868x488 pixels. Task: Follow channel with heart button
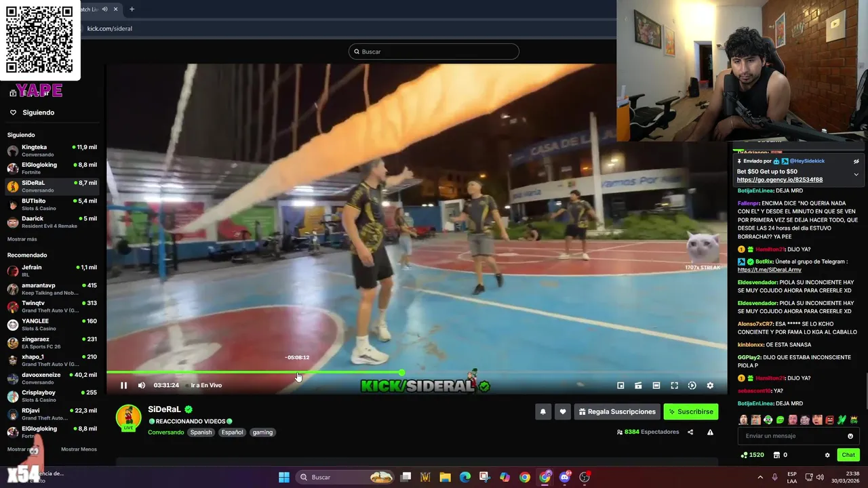pyautogui.click(x=562, y=411)
